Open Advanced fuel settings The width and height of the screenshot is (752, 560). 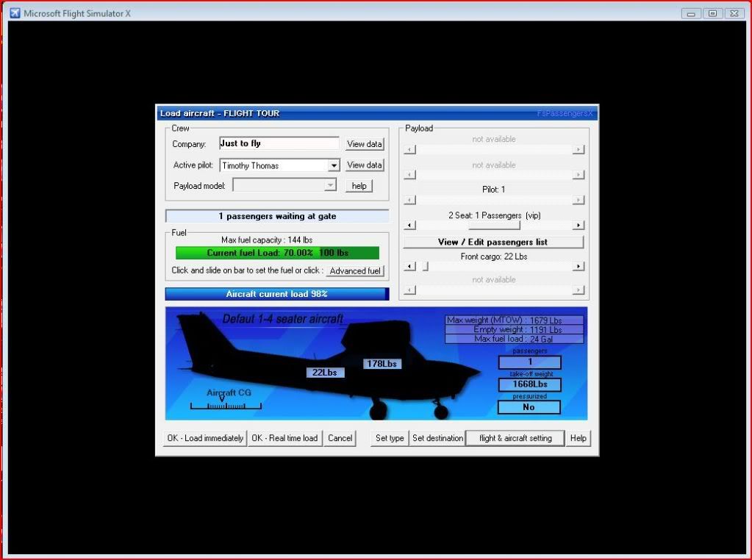point(355,271)
